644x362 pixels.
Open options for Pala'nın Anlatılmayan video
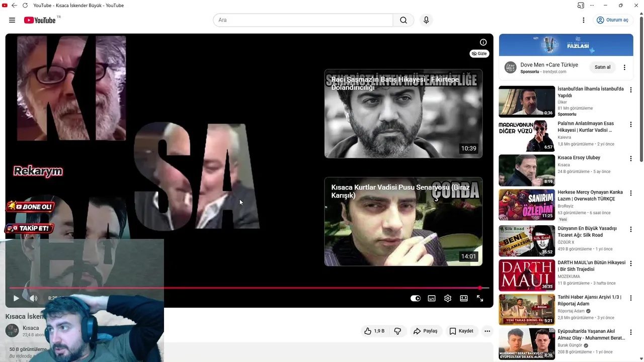coord(630,124)
